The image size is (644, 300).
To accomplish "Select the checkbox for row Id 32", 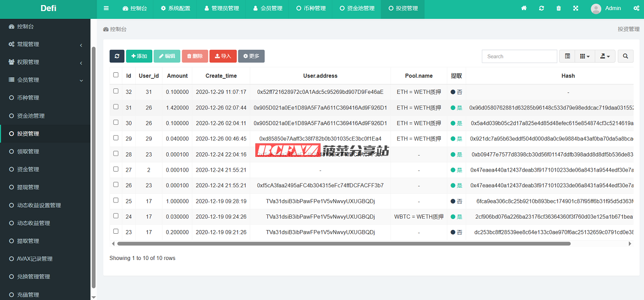I will 116,91.
